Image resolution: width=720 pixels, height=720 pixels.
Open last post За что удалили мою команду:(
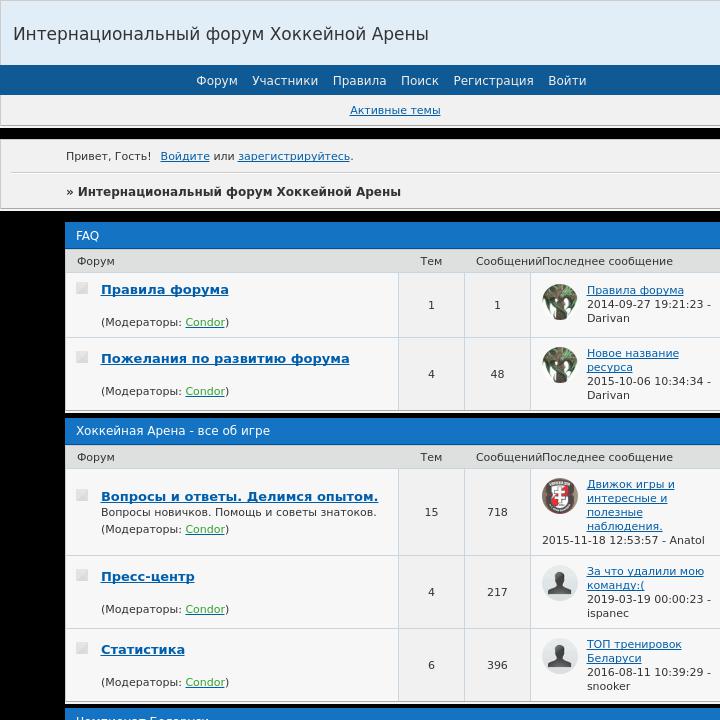645,578
